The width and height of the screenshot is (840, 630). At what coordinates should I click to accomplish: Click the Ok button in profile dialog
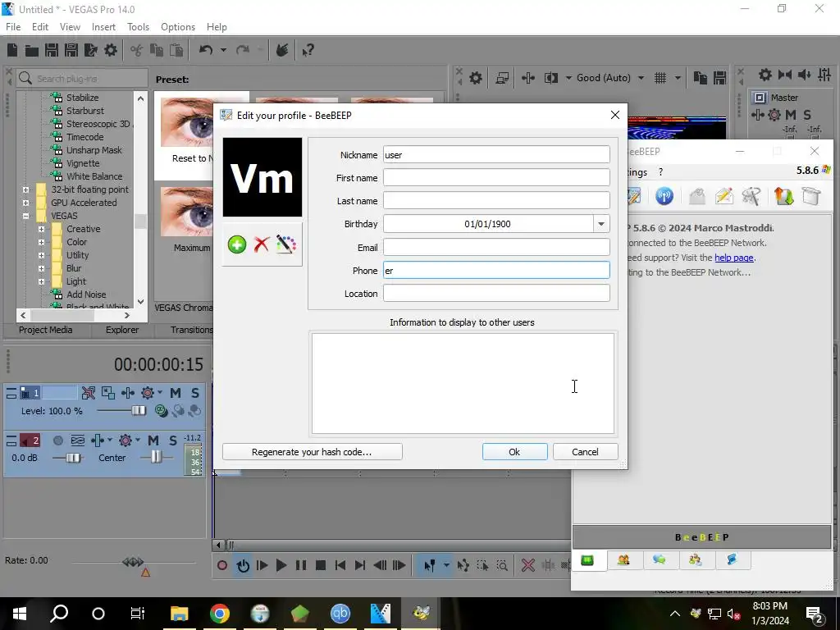pyautogui.click(x=515, y=452)
